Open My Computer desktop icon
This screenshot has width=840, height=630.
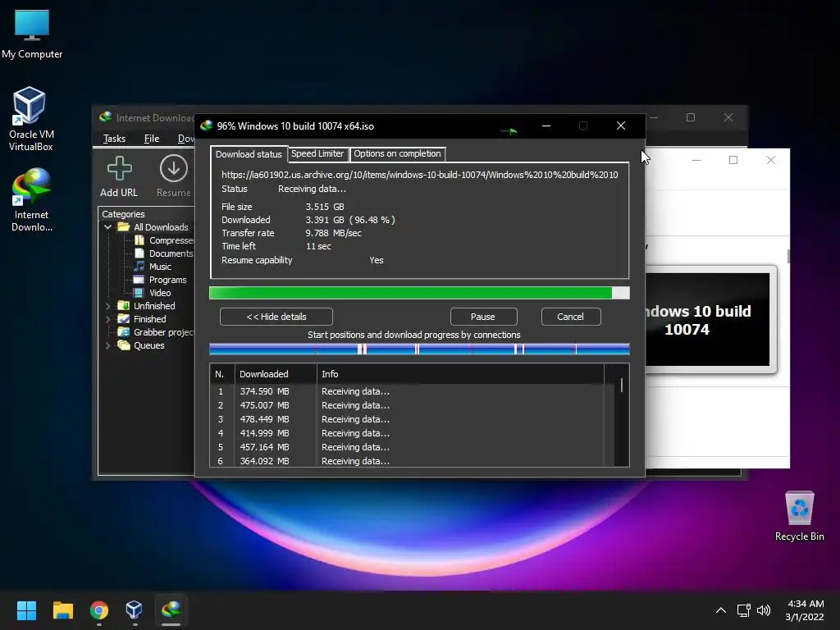[x=32, y=34]
